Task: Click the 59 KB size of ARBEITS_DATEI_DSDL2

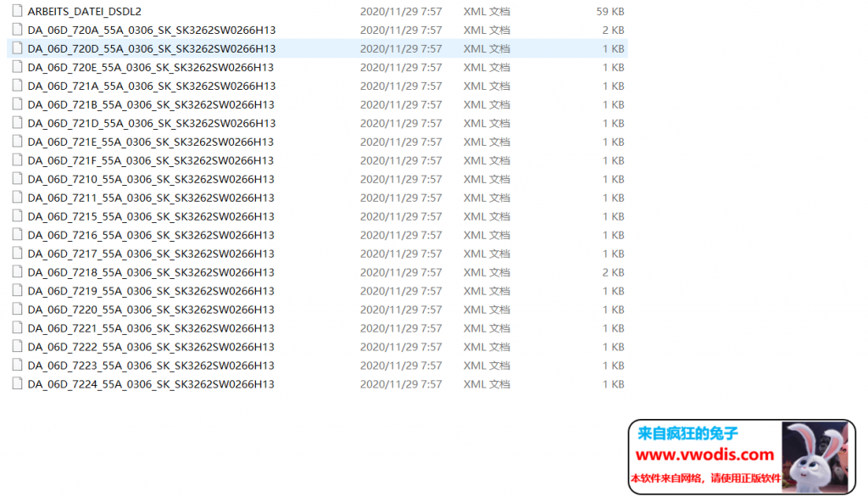Action: click(609, 12)
